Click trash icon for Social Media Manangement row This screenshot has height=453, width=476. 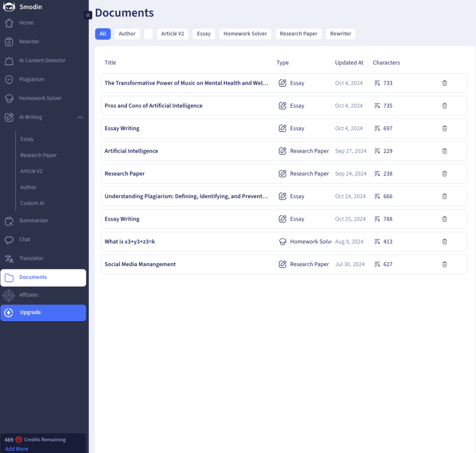[444, 264]
